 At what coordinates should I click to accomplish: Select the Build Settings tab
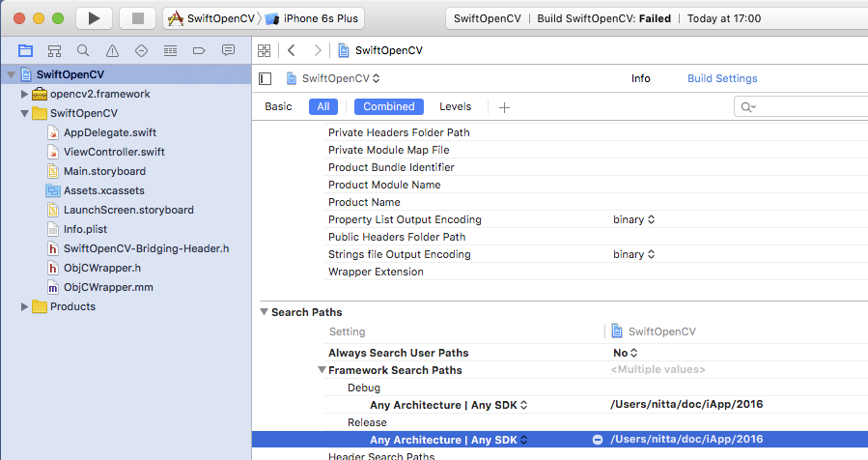[x=721, y=78]
